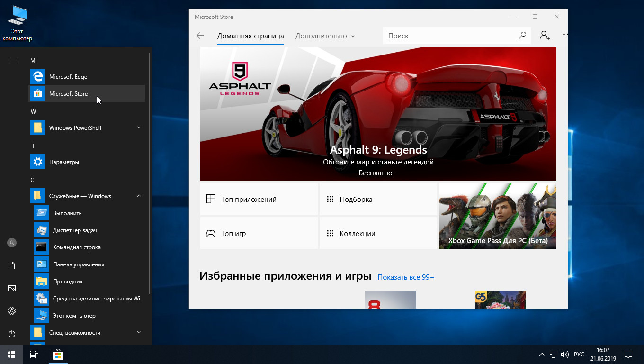Open Выполнить (Run) entry
The width and height of the screenshot is (644, 364).
pos(89,213)
